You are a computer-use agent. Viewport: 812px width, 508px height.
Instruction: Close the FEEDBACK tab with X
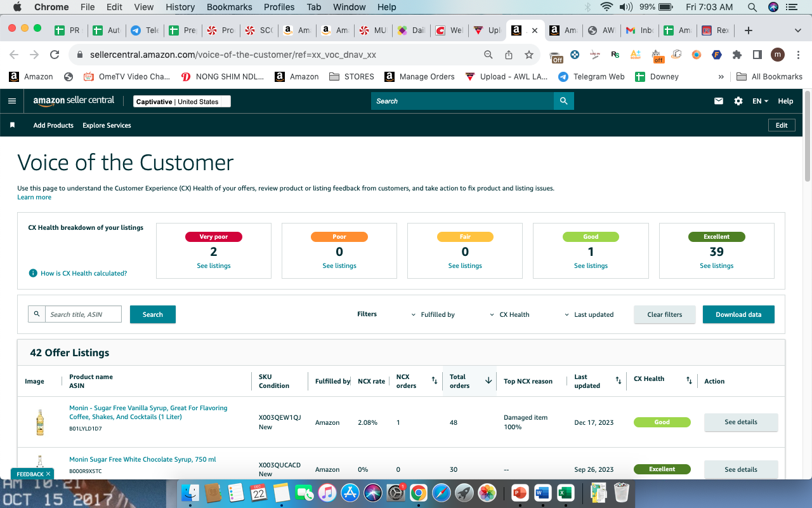[48, 474]
